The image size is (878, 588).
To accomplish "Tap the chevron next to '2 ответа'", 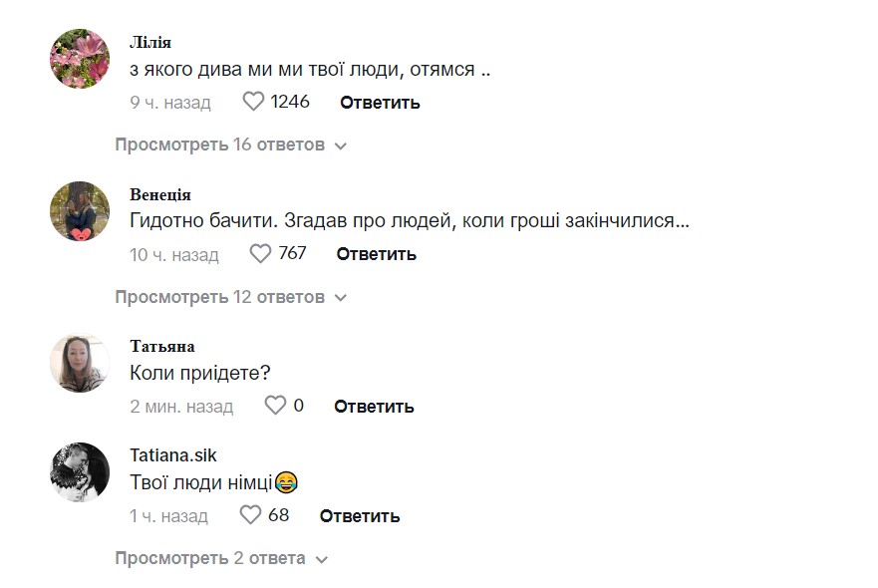I will tap(321, 558).
